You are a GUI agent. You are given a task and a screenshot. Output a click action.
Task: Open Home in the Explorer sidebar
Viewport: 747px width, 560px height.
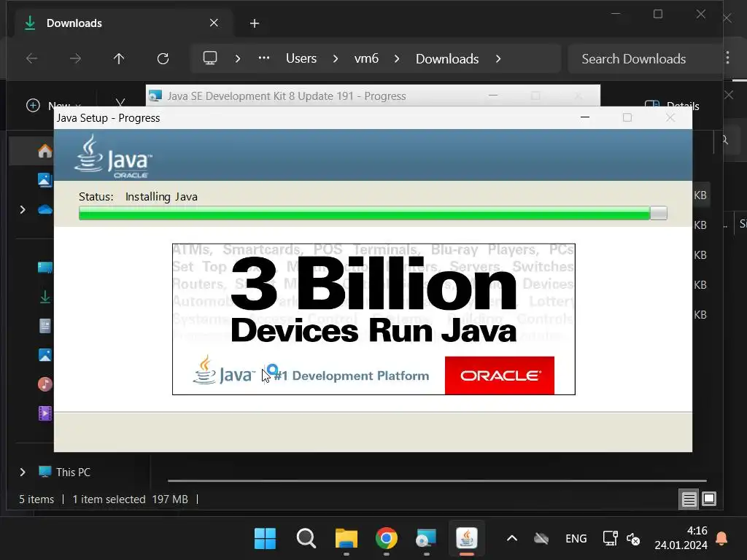click(x=44, y=151)
